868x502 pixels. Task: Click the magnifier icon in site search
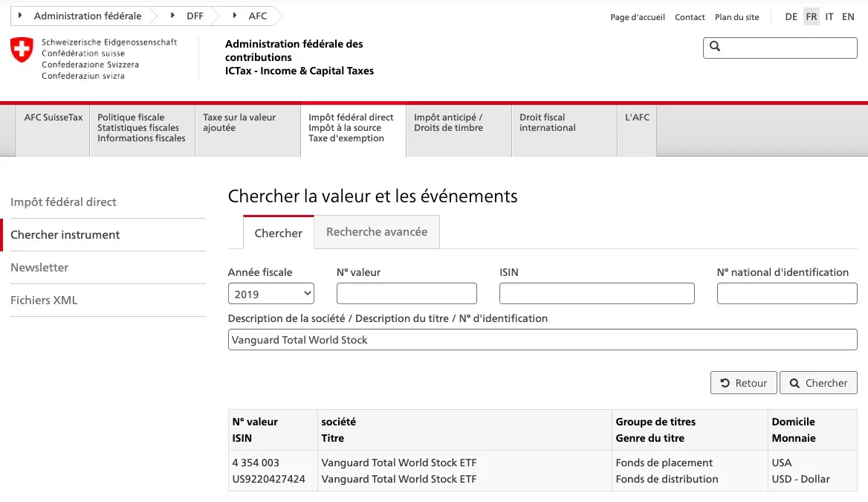[x=715, y=47]
